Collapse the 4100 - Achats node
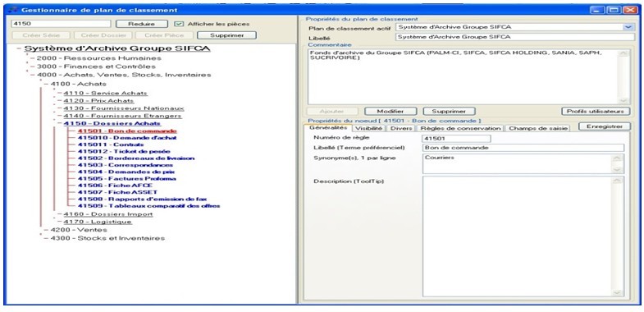The height and width of the screenshot is (312, 644). [46, 84]
